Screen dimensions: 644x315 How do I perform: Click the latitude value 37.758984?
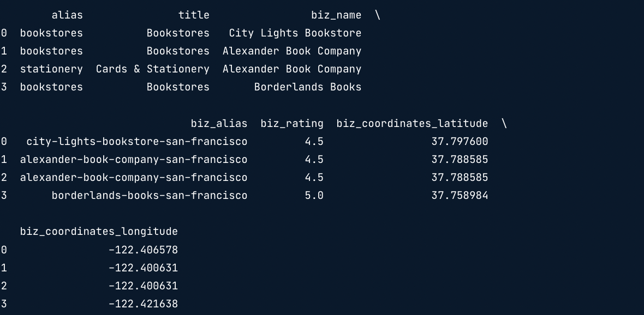(460, 196)
